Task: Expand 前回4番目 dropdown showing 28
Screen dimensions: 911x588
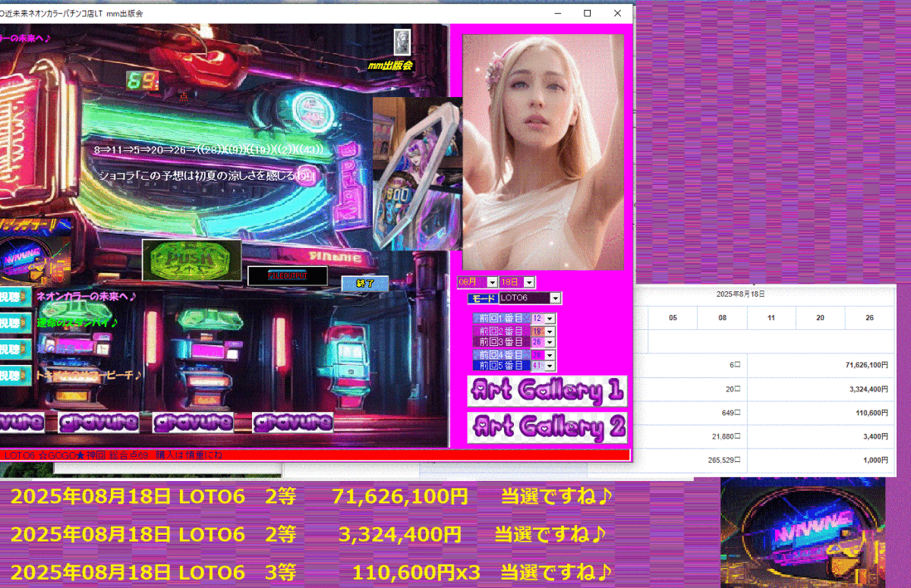Action: 550,354
